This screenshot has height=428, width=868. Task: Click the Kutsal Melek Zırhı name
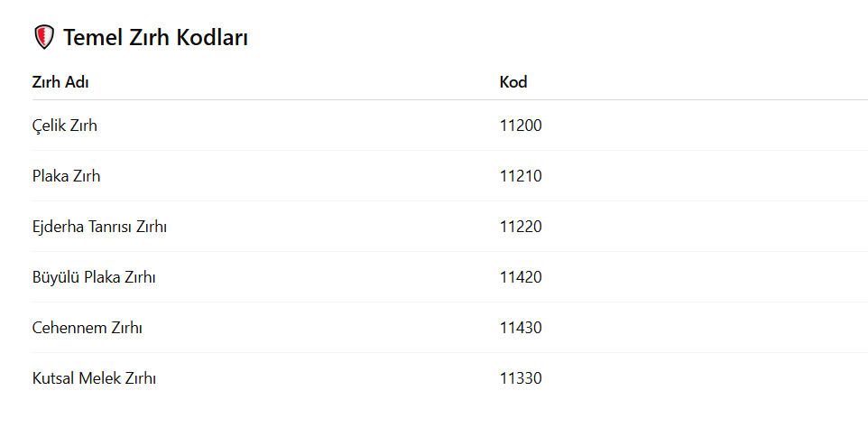(x=94, y=378)
